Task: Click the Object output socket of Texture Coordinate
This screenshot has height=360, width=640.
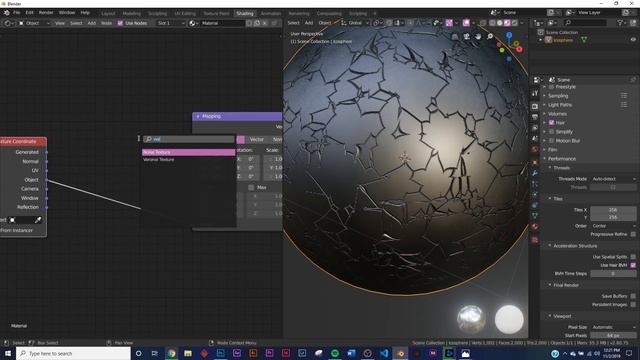Action: 47,180
